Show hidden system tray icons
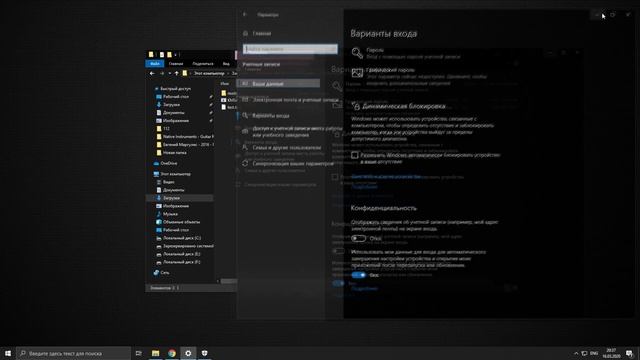640x360 pixels. (x=576, y=353)
